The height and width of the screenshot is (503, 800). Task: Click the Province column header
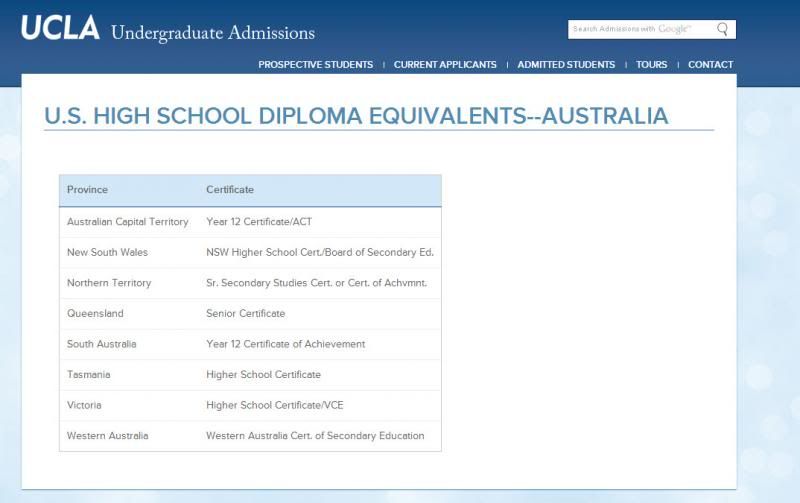87,190
